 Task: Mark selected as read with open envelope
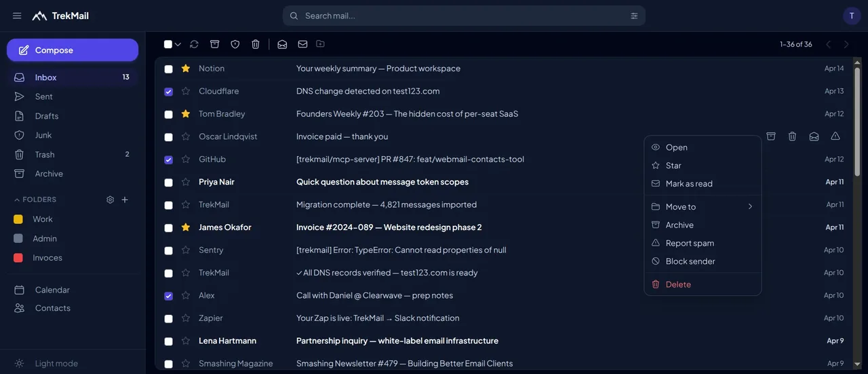pyautogui.click(x=282, y=44)
